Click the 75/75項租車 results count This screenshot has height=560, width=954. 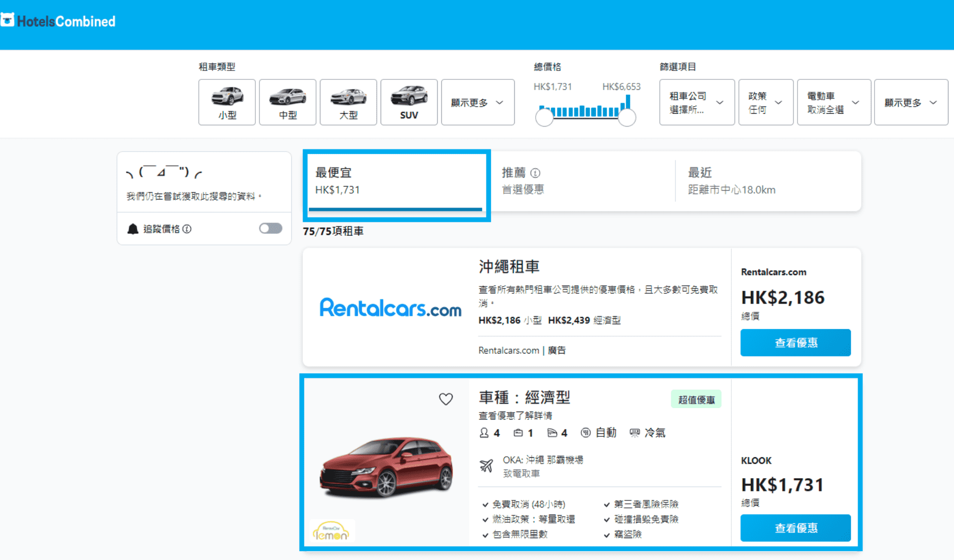[x=333, y=231]
